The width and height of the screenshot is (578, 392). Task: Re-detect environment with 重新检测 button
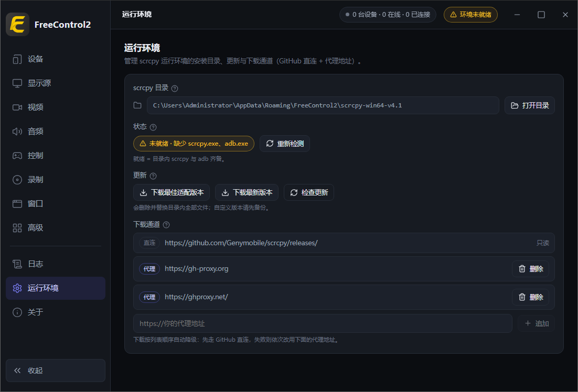point(285,144)
